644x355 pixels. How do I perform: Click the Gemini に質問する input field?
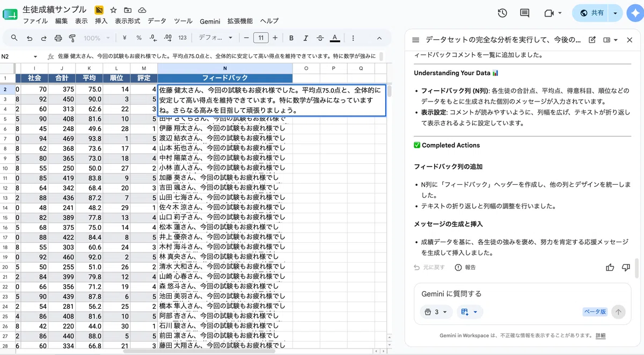pyautogui.click(x=522, y=294)
